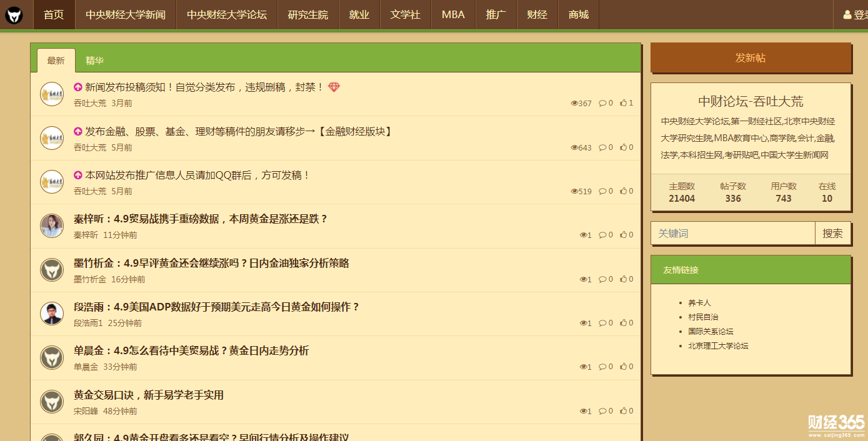This screenshot has width=868, height=441.
Task: Click author name 秦梓昕 under the post
Action: tap(86, 235)
